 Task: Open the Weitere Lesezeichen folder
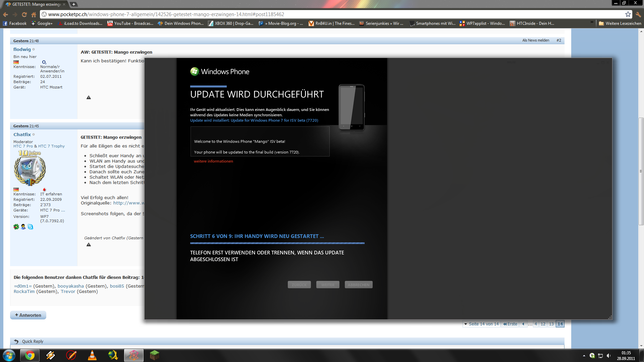tap(620, 23)
